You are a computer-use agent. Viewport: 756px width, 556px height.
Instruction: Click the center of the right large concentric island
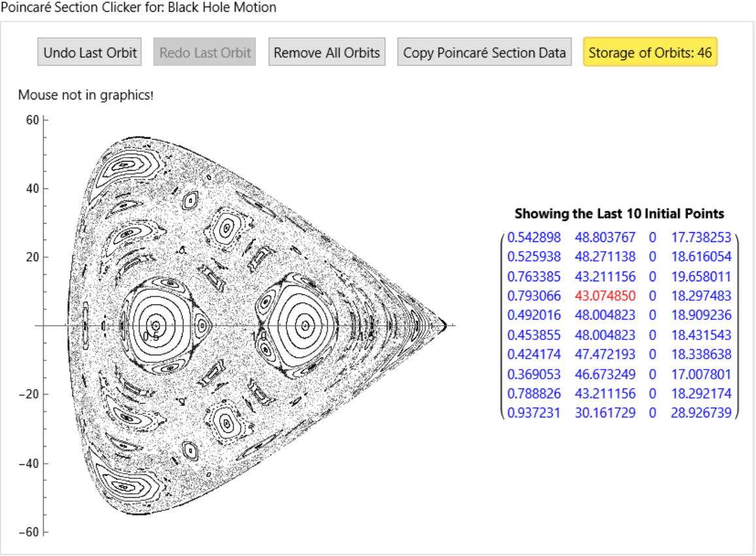tap(303, 324)
